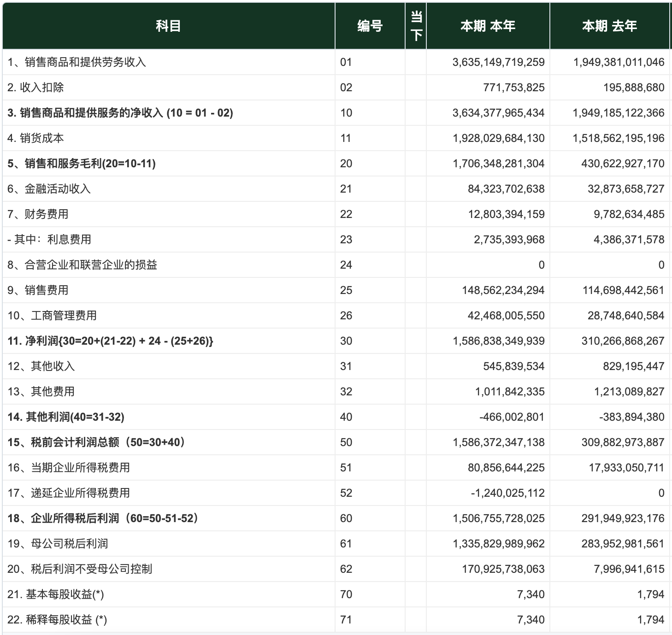Click value 148,562,234,294
This screenshot has width=672, height=635.
click(503, 290)
